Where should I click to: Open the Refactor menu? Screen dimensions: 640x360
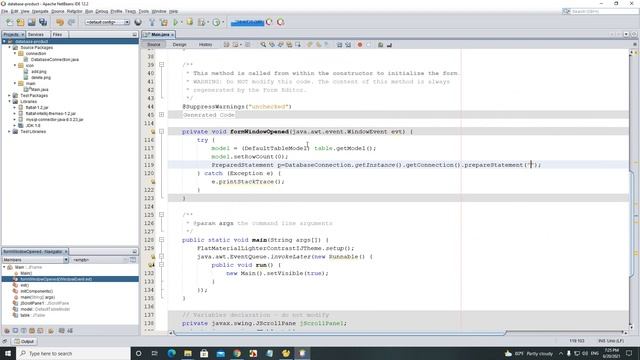point(75,11)
